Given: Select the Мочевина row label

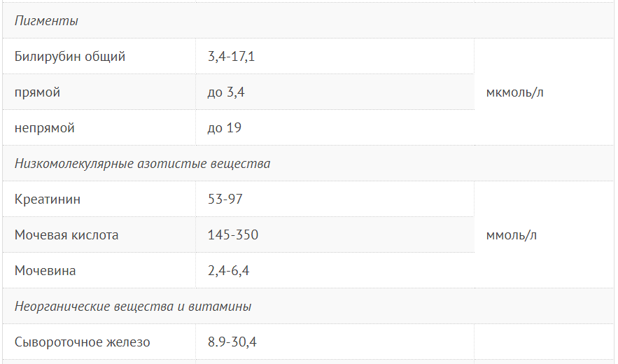Looking at the screenshot, I should coord(45,271).
